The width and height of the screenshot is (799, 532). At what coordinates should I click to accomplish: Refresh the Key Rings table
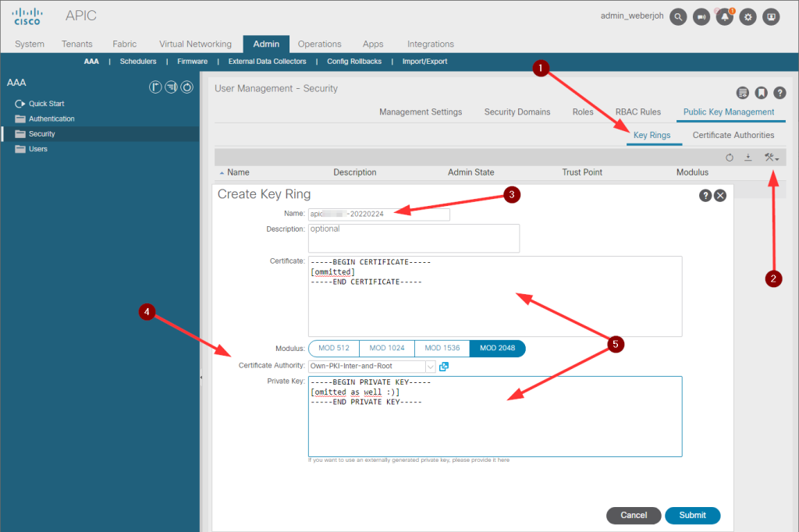(730, 158)
